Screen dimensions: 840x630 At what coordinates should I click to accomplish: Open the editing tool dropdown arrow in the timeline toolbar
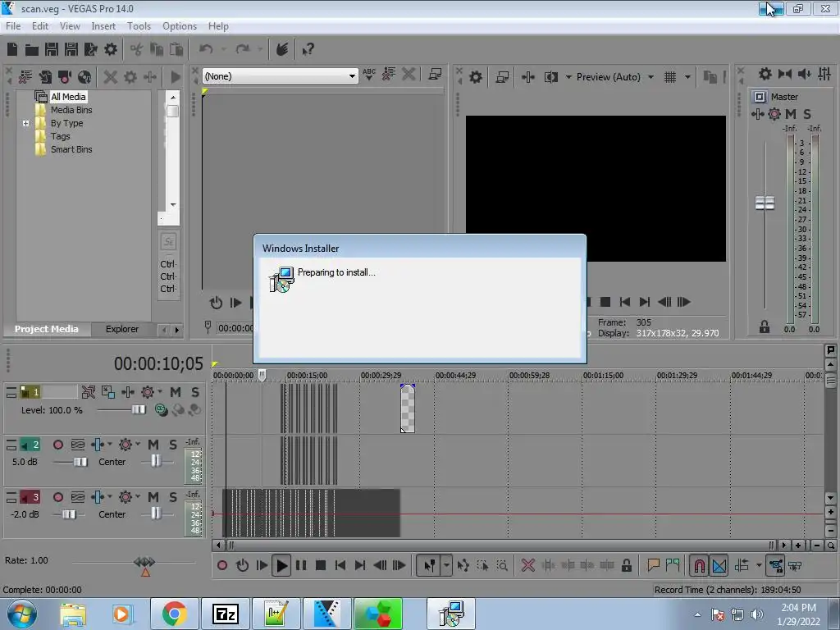click(x=445, y=565)
